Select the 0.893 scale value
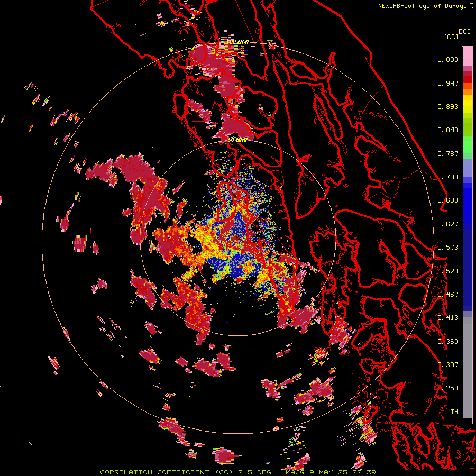Screen dimensions: 476x476 (448, 106)
